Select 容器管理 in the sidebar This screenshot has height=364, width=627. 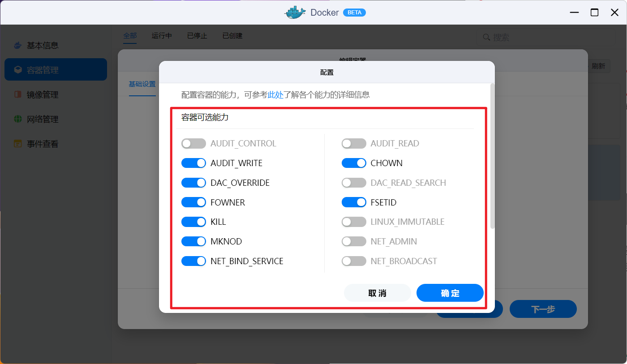[x=39, y=69]
